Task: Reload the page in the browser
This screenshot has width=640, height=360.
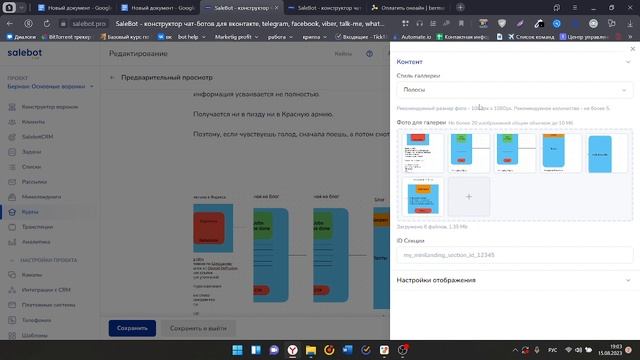Action: click(x=47, y=24)
